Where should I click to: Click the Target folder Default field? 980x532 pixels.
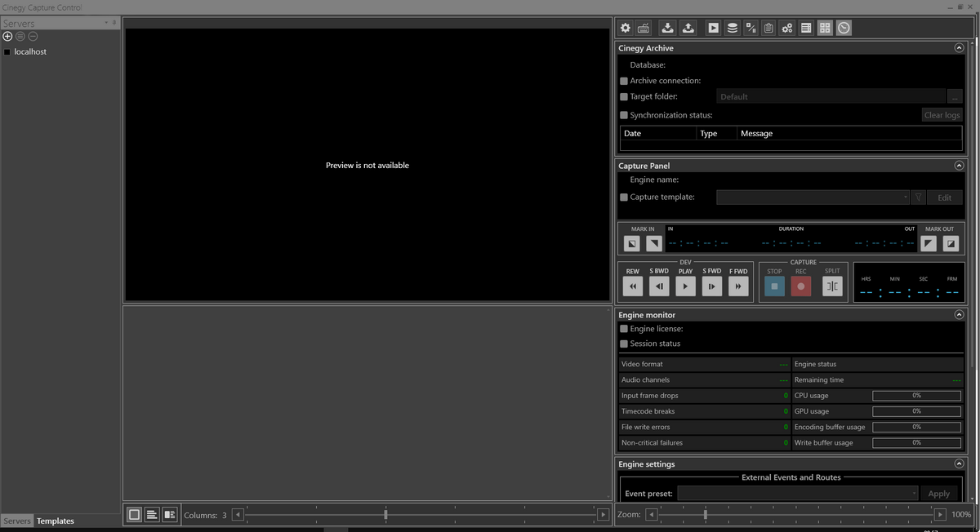point(831,96)
